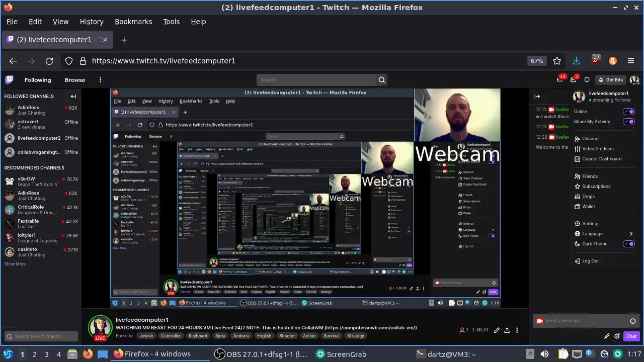Reload the current page
Viewport: 644px width, 362px height.
(x=49, y=61)
